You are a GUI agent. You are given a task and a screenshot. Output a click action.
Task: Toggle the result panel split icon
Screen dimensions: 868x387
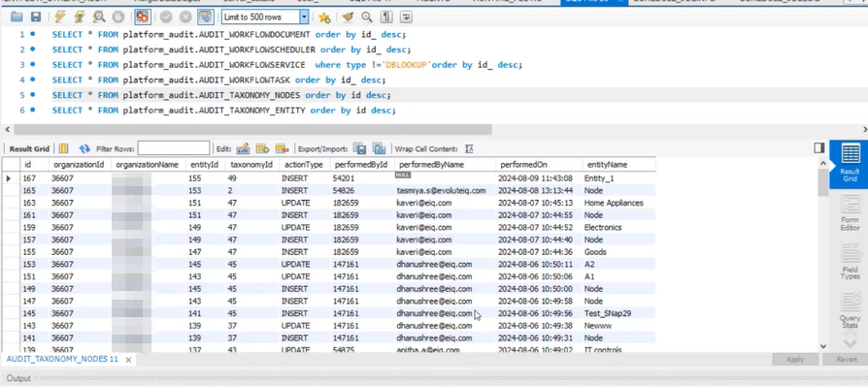(819, 147)
